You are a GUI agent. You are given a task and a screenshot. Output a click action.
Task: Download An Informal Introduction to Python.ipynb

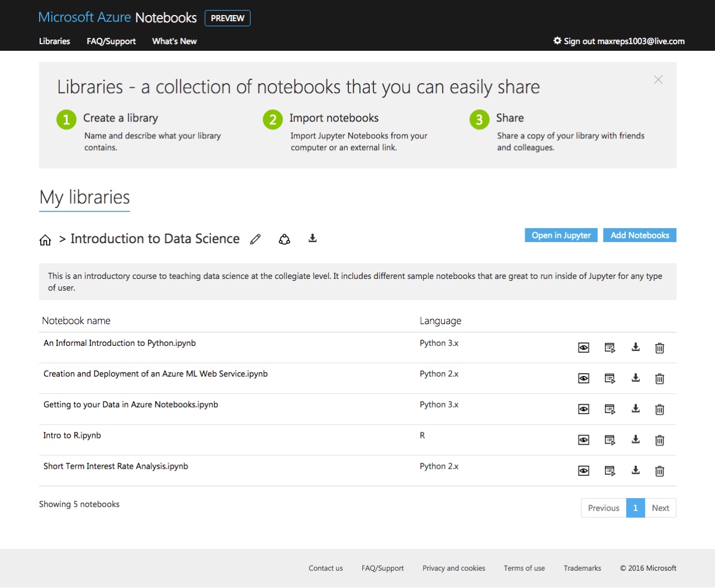636,347
